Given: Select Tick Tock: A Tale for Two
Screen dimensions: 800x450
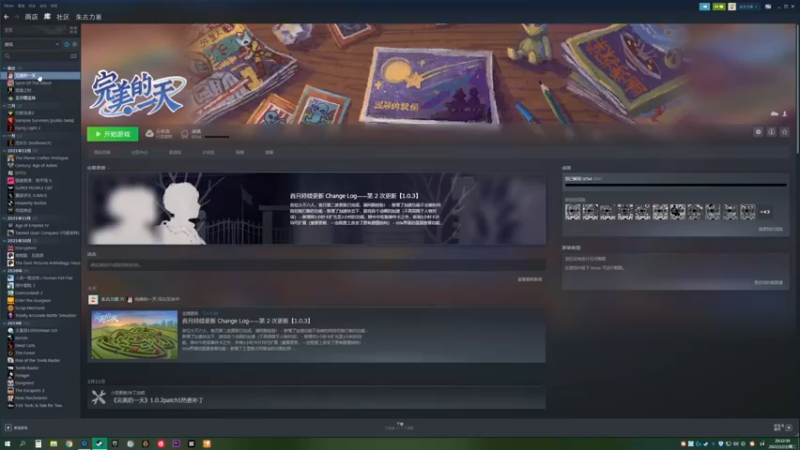Looking at the screenshot, I should [38, 406].
